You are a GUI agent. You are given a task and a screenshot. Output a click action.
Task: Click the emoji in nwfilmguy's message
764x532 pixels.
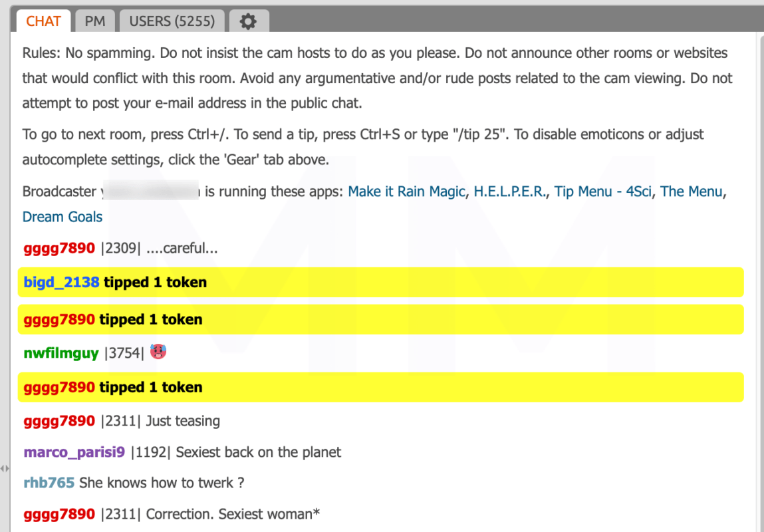[158, 351]
